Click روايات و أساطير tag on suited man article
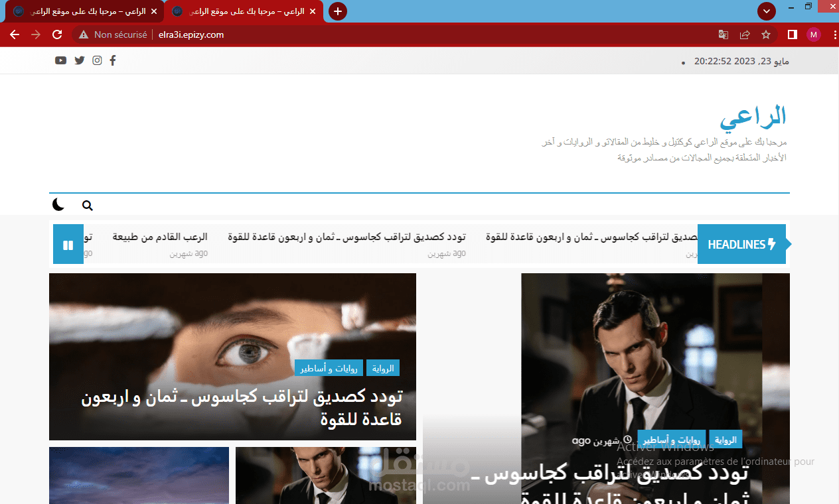This screenshot has height=504, width=839. tap(672, 439)
